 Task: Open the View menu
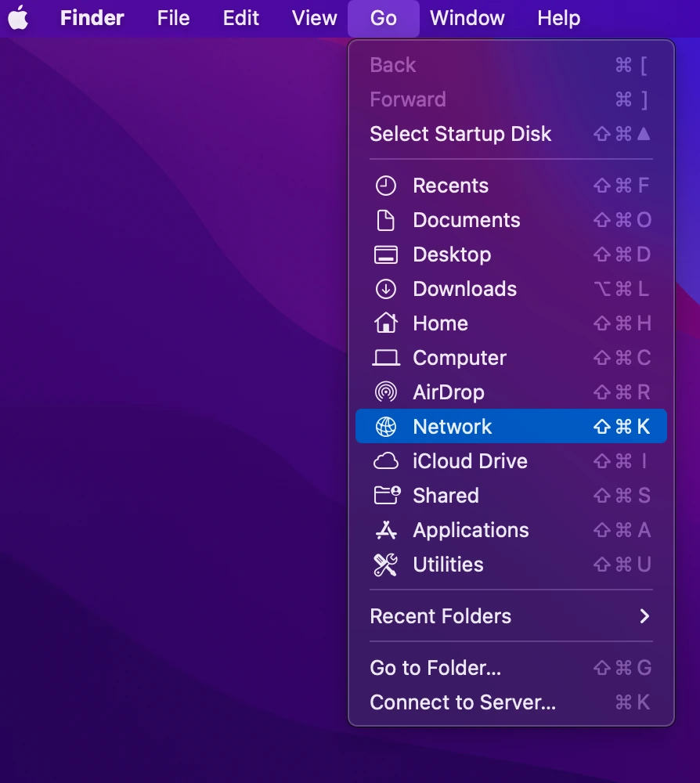(314, 18)
